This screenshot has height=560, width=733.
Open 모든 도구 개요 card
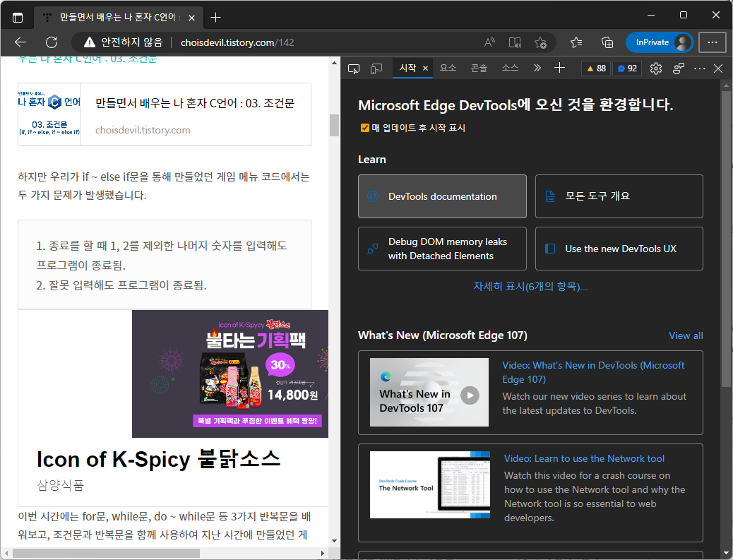pos(619,196)
